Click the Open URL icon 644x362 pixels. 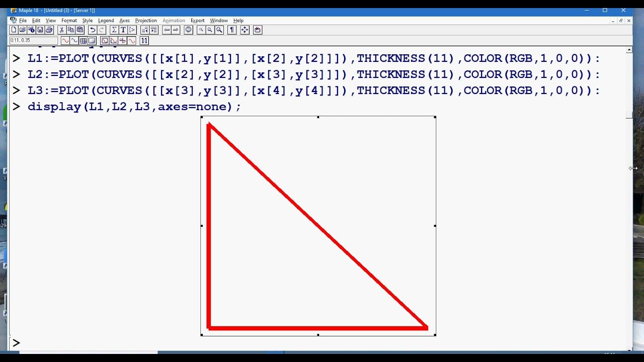(31, 30)
